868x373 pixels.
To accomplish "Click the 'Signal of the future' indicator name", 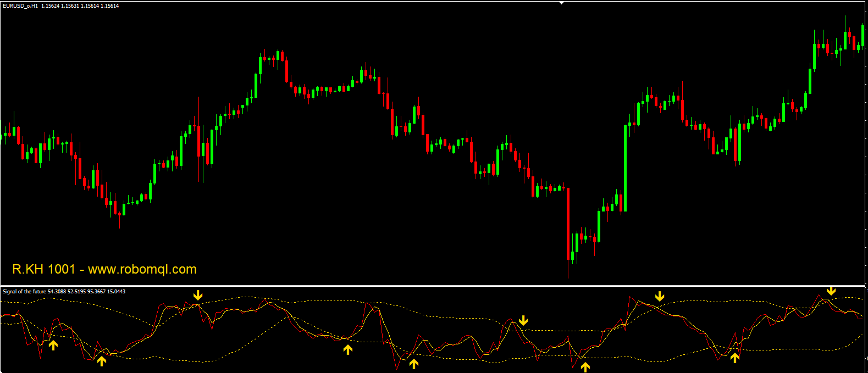I will pos(24,292).
